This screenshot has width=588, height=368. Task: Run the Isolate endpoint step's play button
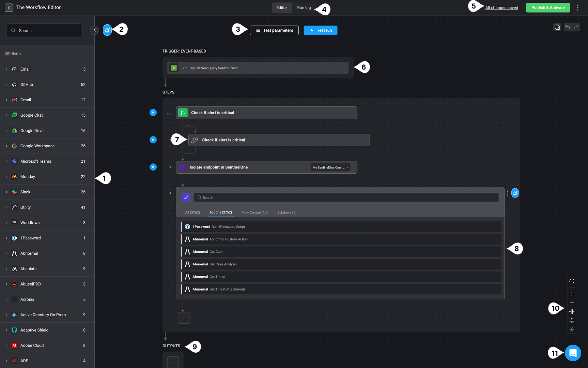[x=153, y=167]
